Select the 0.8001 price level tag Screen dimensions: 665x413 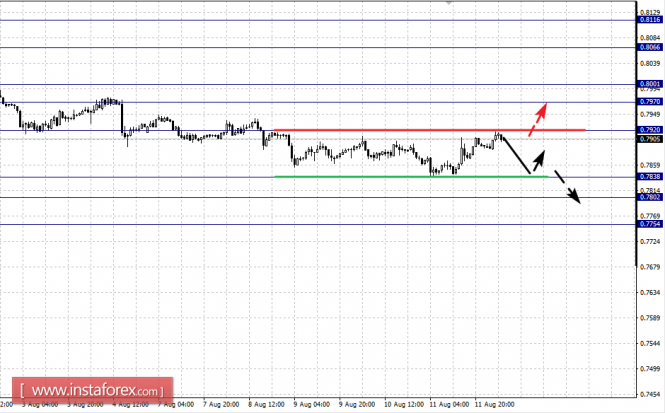click(650, 84)
